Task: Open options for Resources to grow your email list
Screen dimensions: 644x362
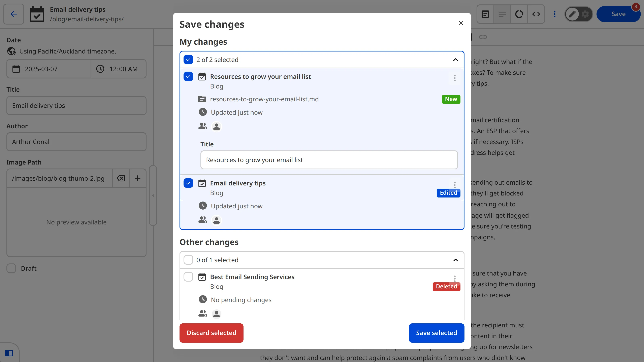Action: [x=455, y=78]
